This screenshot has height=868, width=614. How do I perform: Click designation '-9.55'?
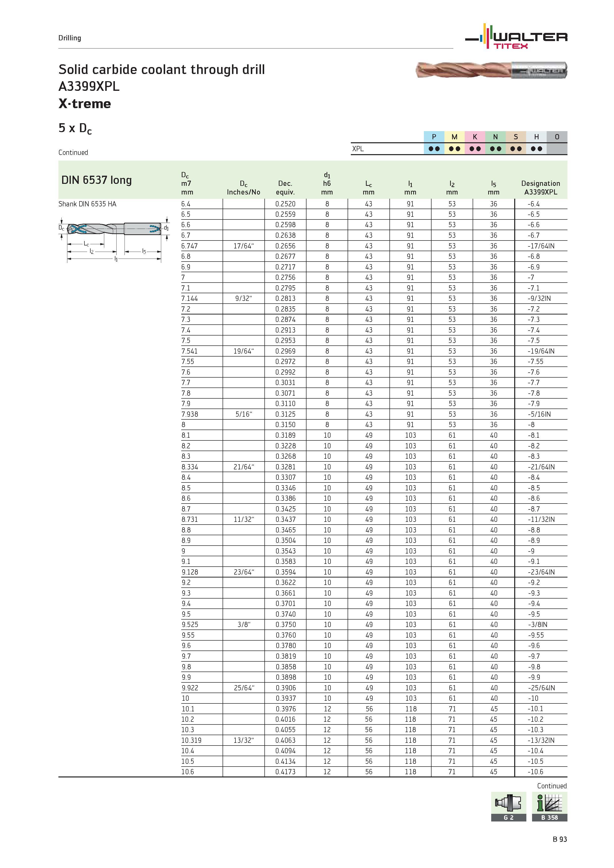click(536, 635)
